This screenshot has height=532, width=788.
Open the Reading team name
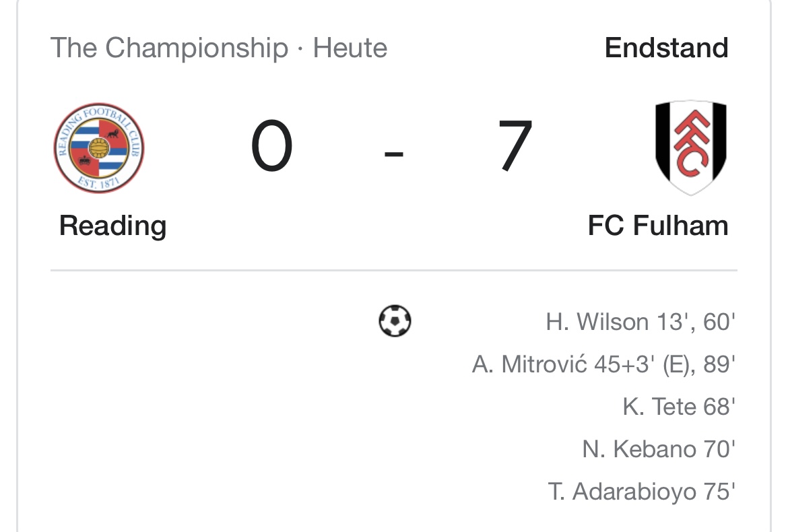tap(112, 226)
